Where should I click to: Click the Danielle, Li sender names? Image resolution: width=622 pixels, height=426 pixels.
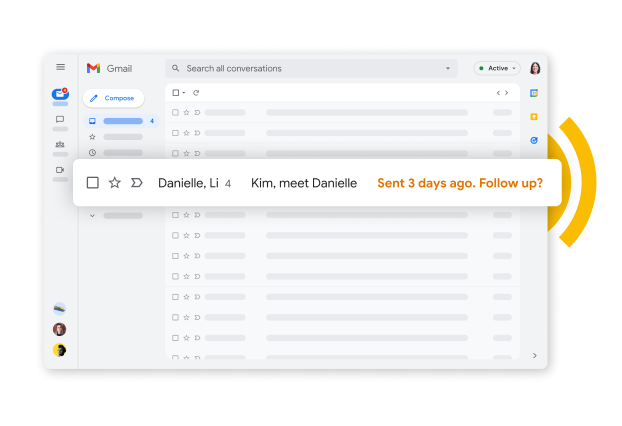click(188, 183)
